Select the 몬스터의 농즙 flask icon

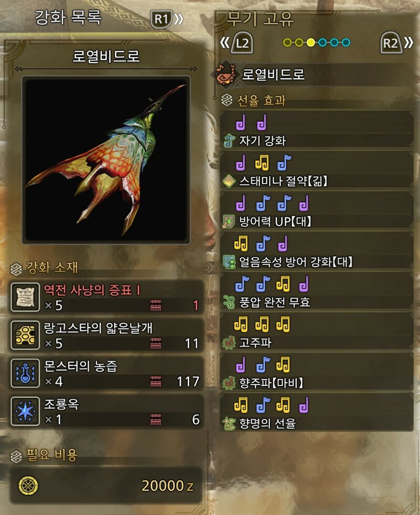(25, 373)
